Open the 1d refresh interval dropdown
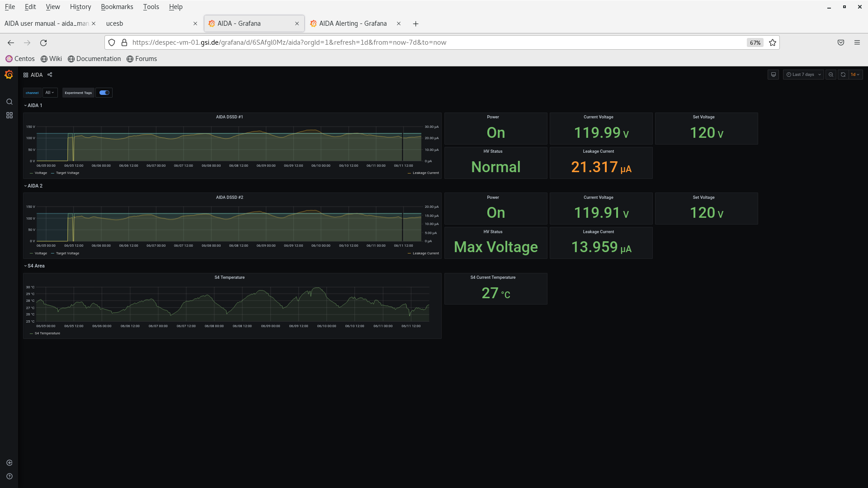Viewport: 868px width, 488px height. pos(855,75)
